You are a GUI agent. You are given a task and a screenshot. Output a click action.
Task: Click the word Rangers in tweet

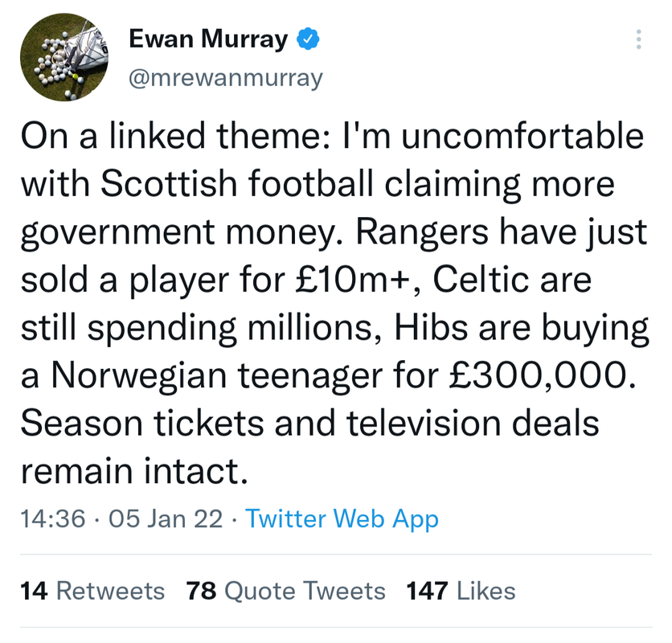point(423,233)
